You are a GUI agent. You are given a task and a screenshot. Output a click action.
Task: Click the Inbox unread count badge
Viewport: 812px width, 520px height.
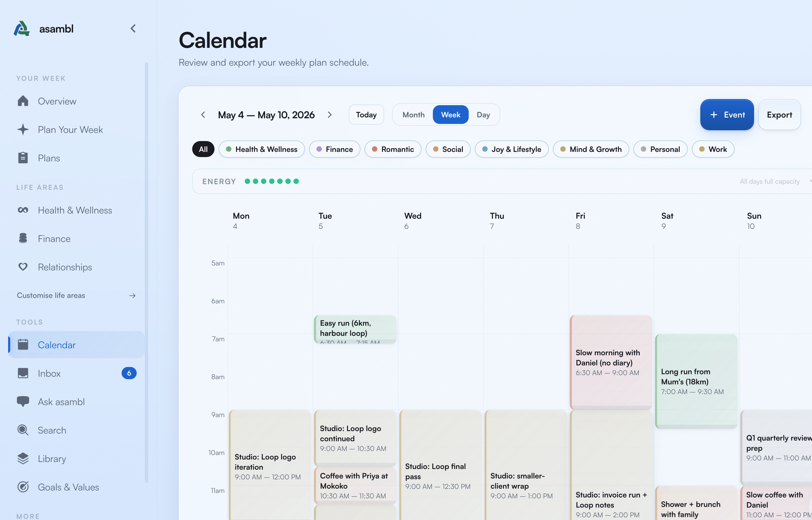129,373
